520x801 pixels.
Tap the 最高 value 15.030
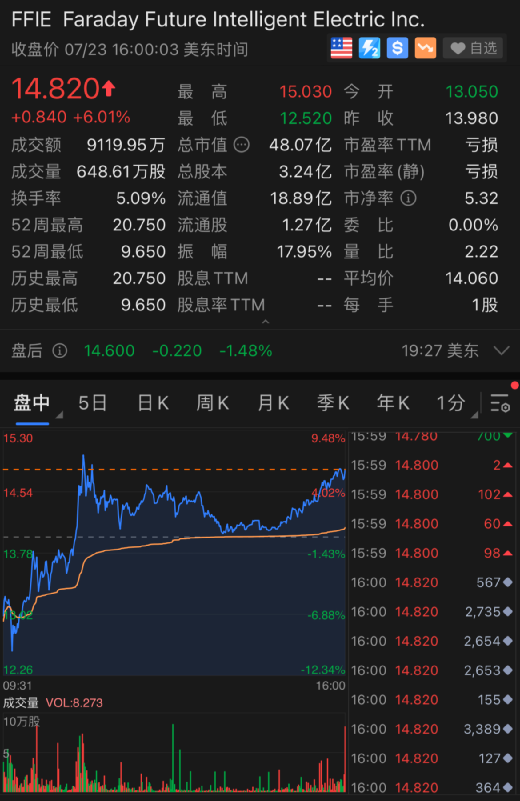pos(305,92)
